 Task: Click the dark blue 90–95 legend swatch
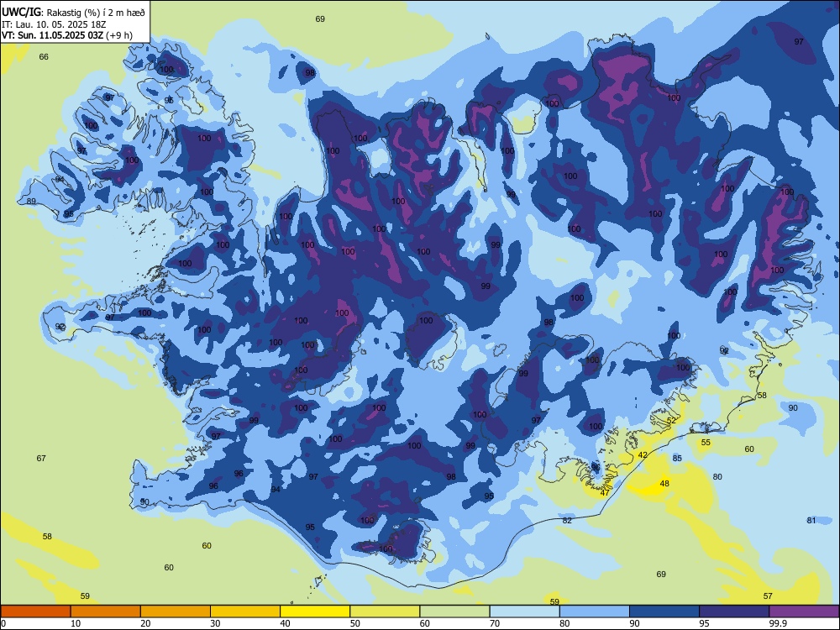click(x=664, y=612)
